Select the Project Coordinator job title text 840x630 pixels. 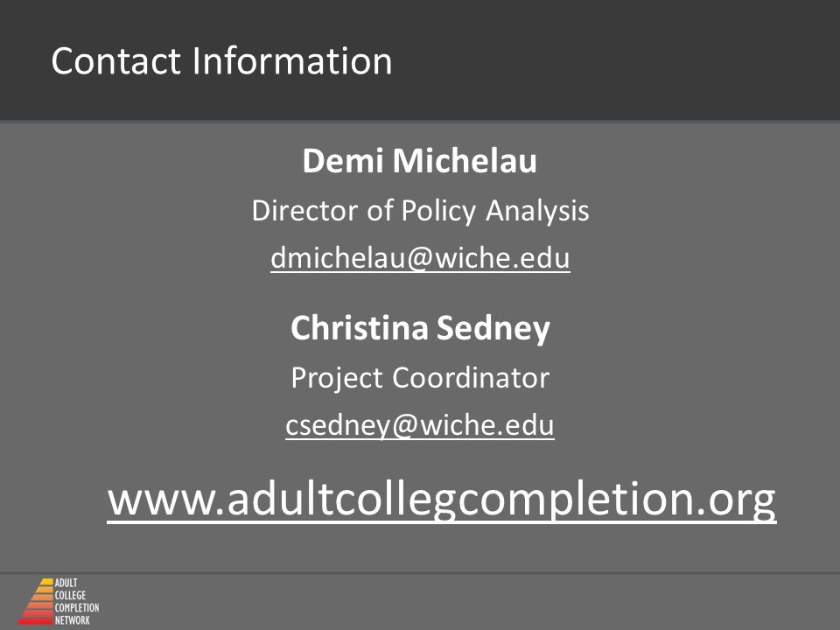click(x=421, y=378)
